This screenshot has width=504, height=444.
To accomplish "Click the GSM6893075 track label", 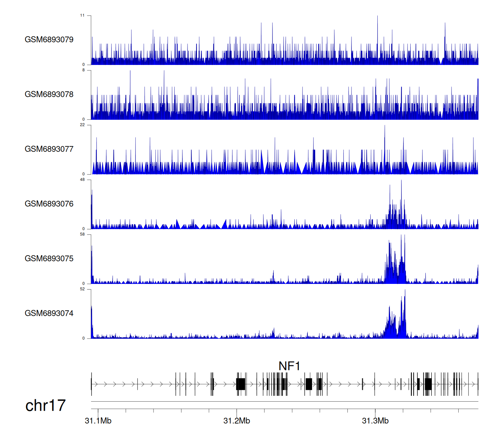I will [x=49, y=259].
